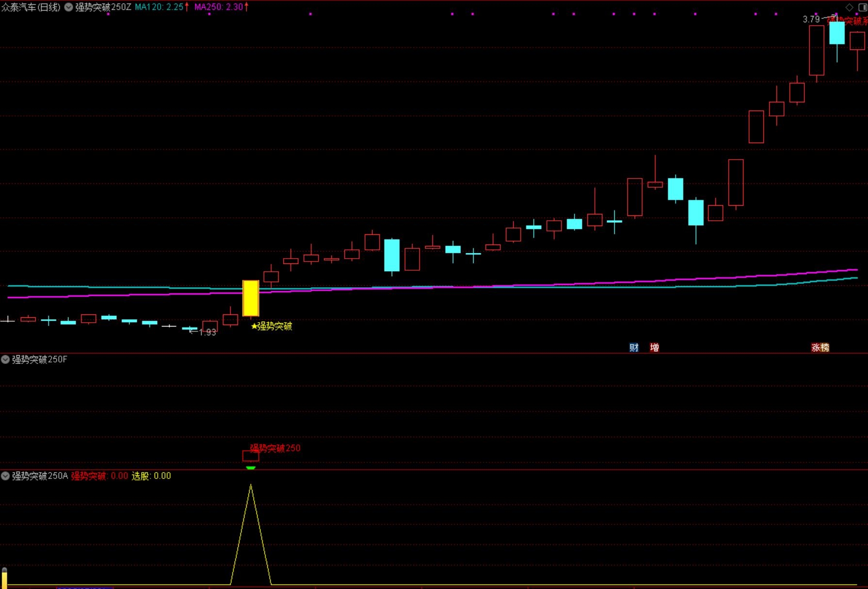868x589 pixels.
Task: Select the yellow breakout candlestick
Action: coord(251,298)
